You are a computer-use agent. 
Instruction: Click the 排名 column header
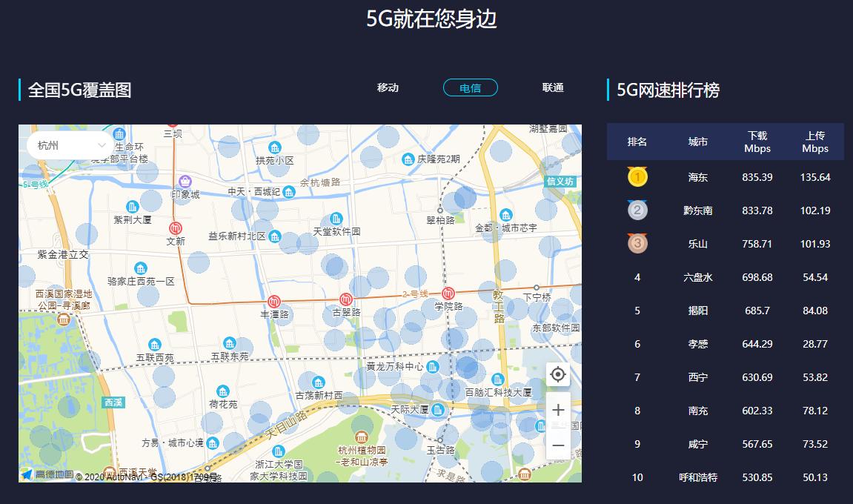(x=637, y=142)
